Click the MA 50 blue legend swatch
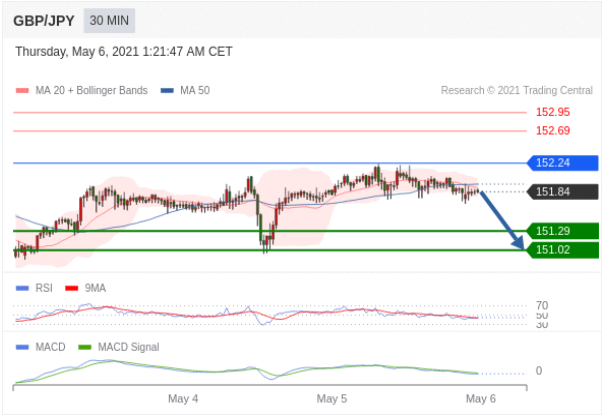The width and height of the screenshot is (603, 415). click(167, 91)
